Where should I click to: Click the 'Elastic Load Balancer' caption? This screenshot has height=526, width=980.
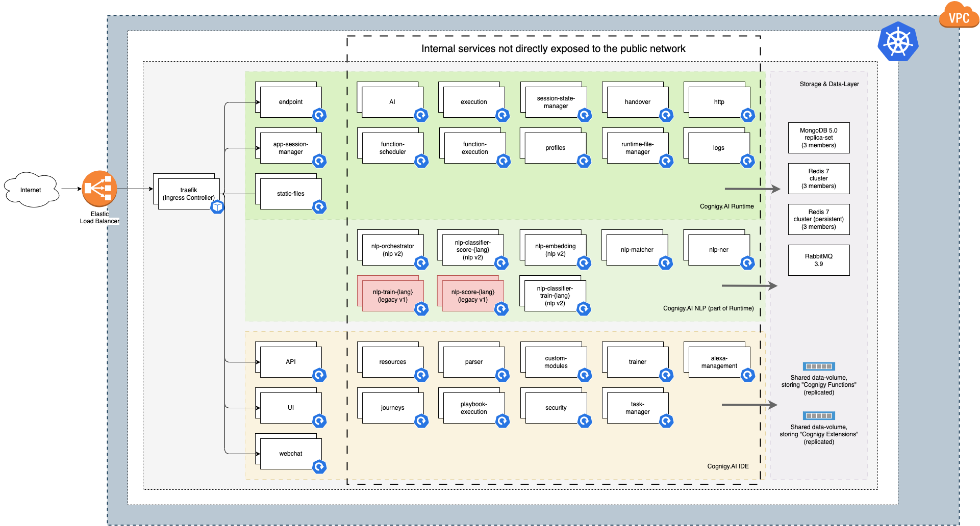pos(99,218)
